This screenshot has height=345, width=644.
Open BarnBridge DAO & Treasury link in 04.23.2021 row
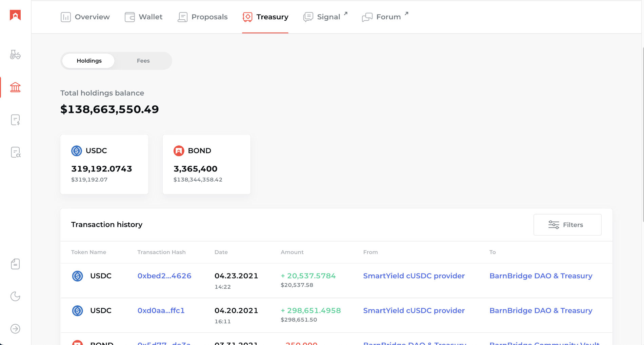(x=541, y=276)
